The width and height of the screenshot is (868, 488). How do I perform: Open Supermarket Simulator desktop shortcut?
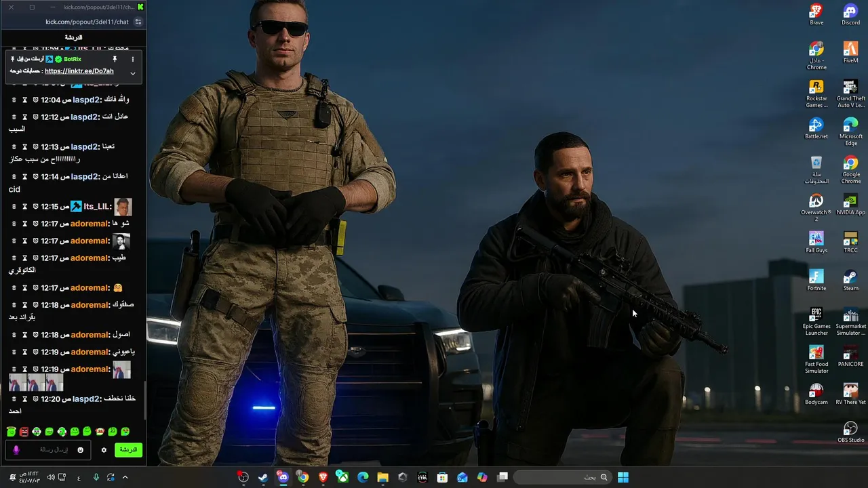[x=850, y=321]
